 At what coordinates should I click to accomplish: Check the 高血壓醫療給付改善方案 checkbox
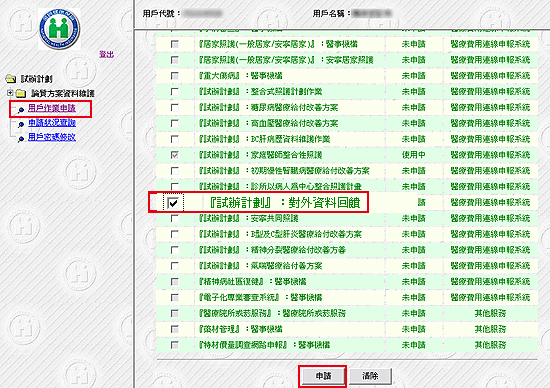(x=174, y=123)
